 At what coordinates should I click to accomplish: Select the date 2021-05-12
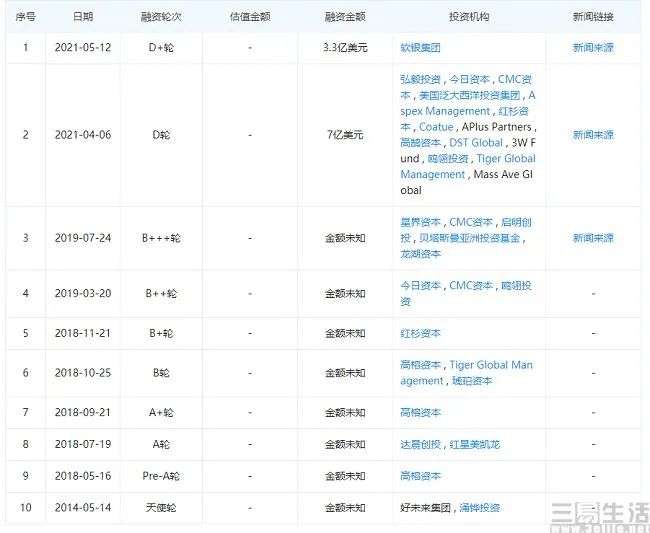83,48
